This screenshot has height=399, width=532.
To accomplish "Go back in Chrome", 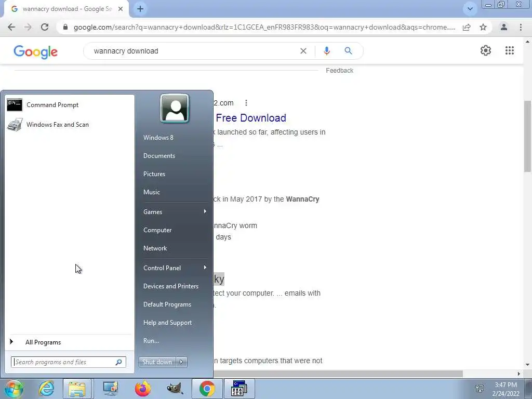I will [11, 27].
